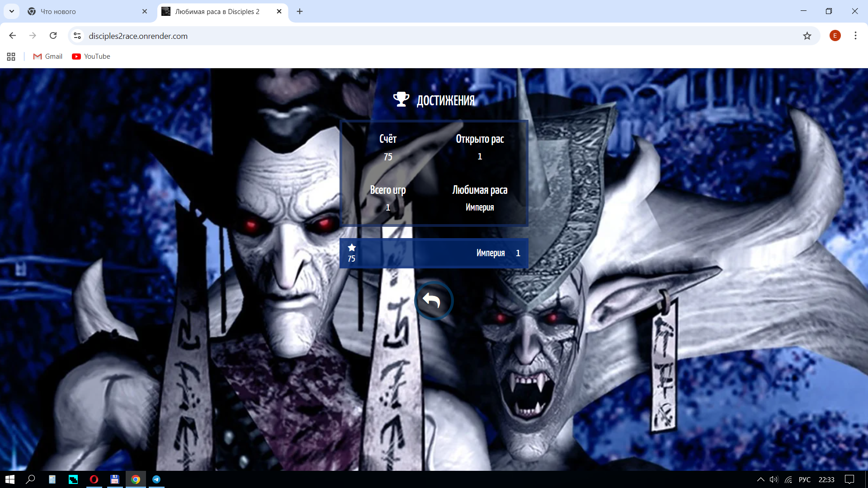
Task: Open the YouTube bookmark
Action: [x=91, y=56]
